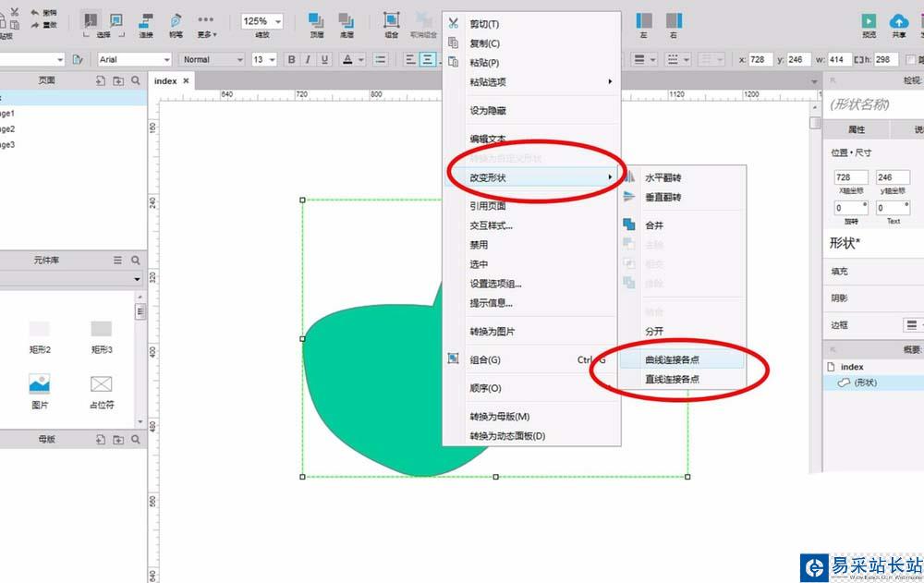
Task: Toggle underline text formatting
Action: pyautogui.click(x=324, y=59)
